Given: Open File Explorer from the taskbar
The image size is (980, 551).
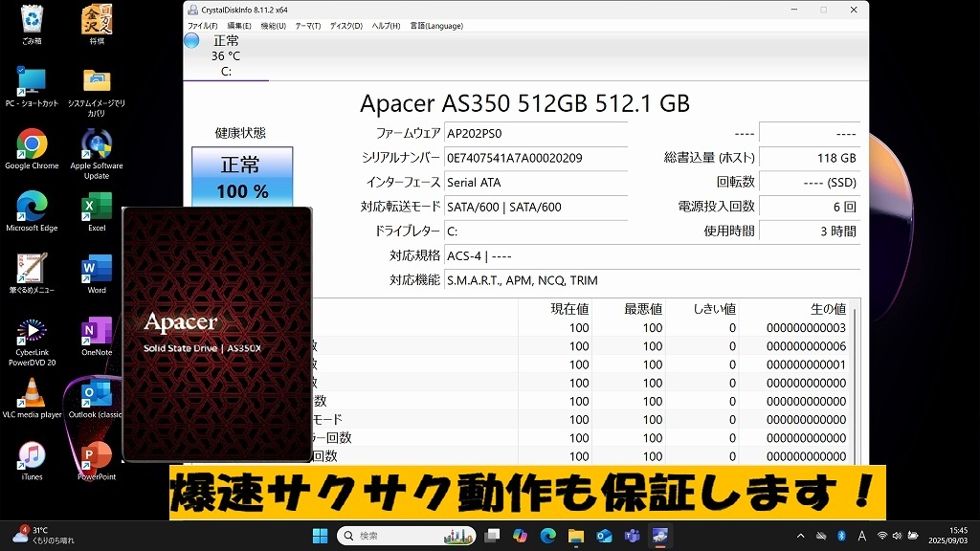Looking at the screenshot, I should tap(575, 536).
